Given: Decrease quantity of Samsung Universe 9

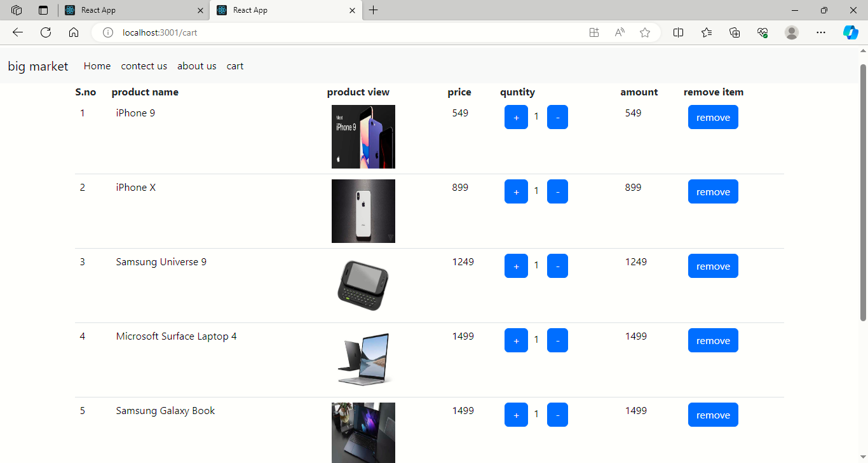Looking at the screenshot, I should click(557, 266).
